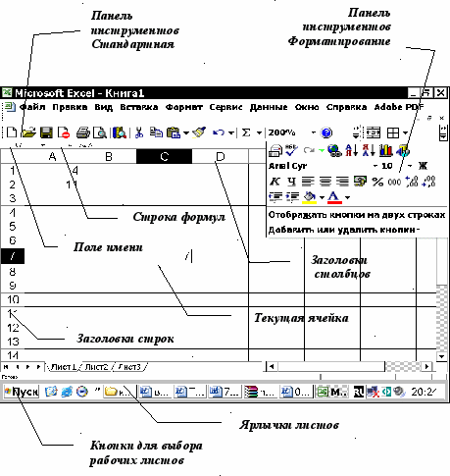
Task: Open the Формат menu
Action: tap(184, 107)
